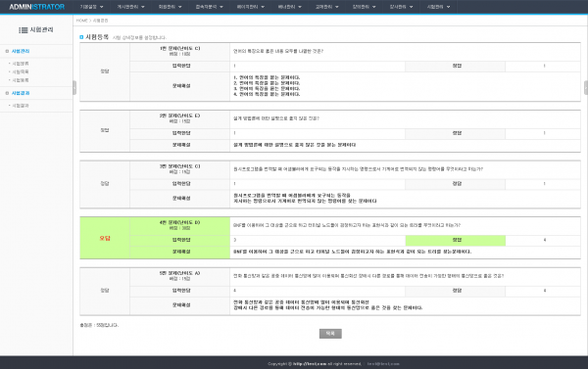Click the blue square icon beside 시험등록 heading
The width and height of the screenshot is (588, 369).
(81, 37)
